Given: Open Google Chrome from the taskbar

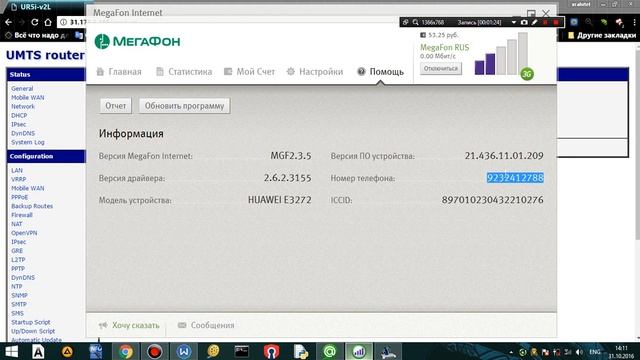Looking at the screenshot, I should click(x=126, y=352).
